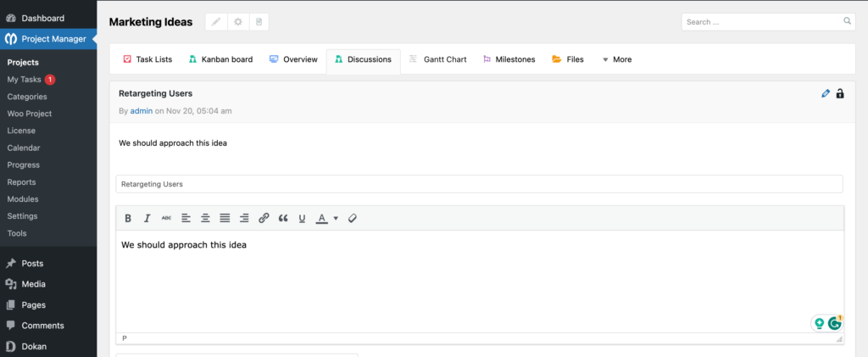Viewport: 868px width, 357px height.
Task: Open Projects submenu item
Action: click(23, 63)
